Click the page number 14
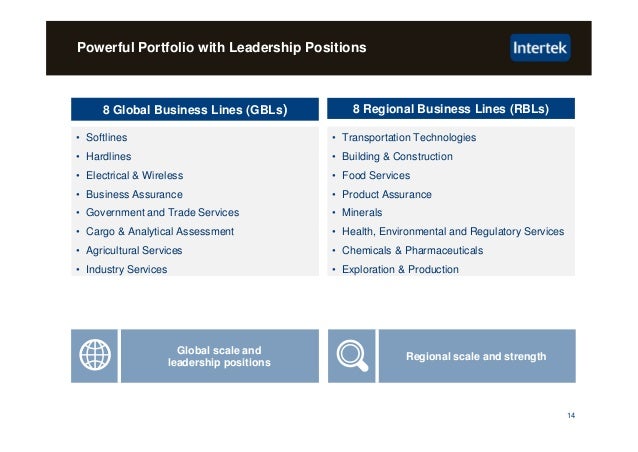 click(571, 415)
